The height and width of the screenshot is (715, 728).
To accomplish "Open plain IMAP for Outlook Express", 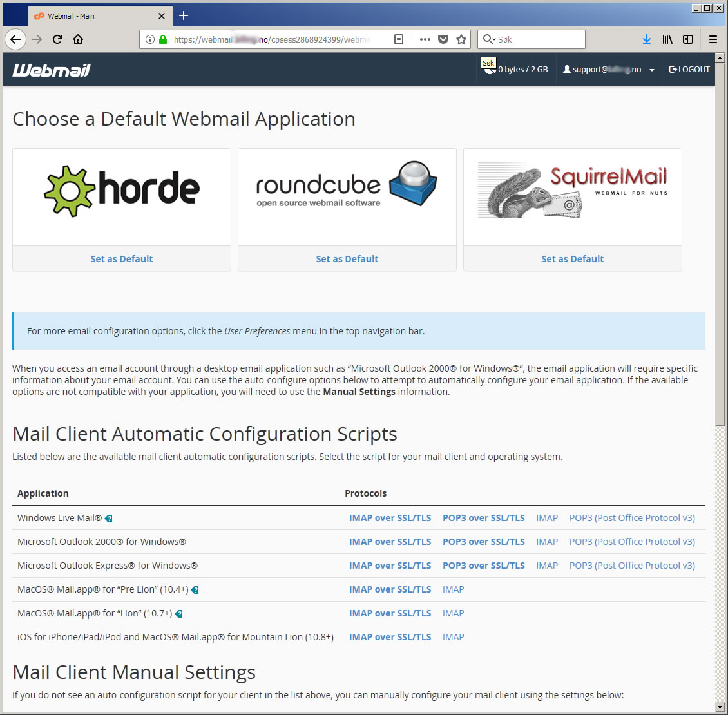I will coord(547,566).
